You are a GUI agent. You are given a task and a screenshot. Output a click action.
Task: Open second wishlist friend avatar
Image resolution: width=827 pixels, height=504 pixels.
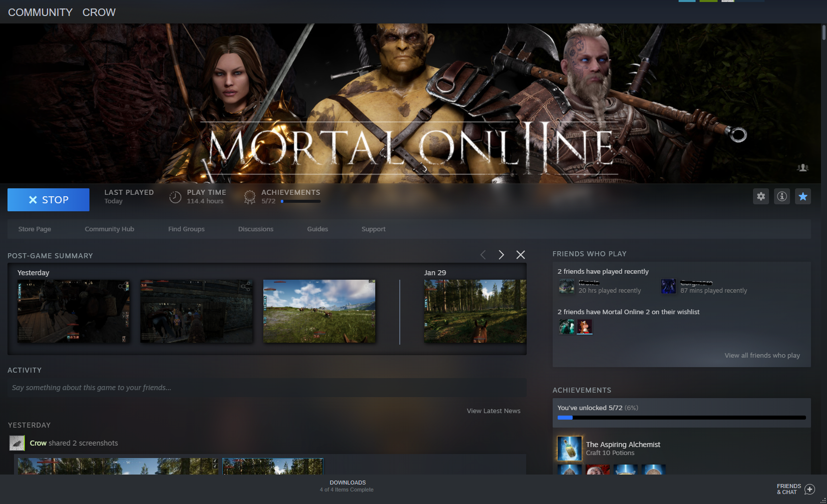(x=585, y=327)
